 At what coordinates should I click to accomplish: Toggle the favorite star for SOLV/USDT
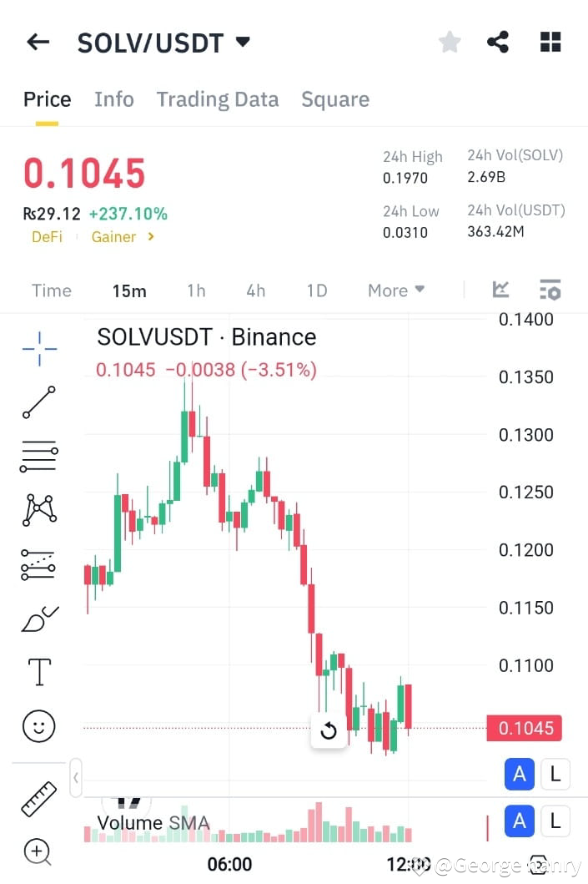450,41
